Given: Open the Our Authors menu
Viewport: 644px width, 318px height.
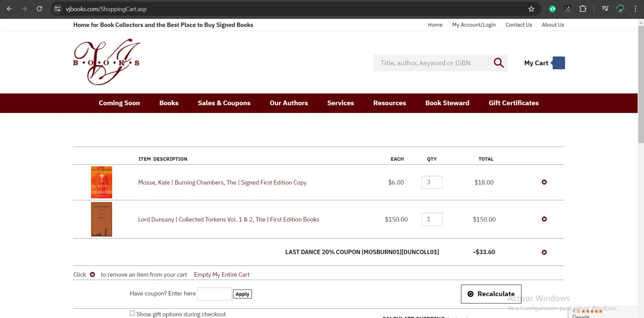Looking at the screenshot, I should tap(289, 103).
